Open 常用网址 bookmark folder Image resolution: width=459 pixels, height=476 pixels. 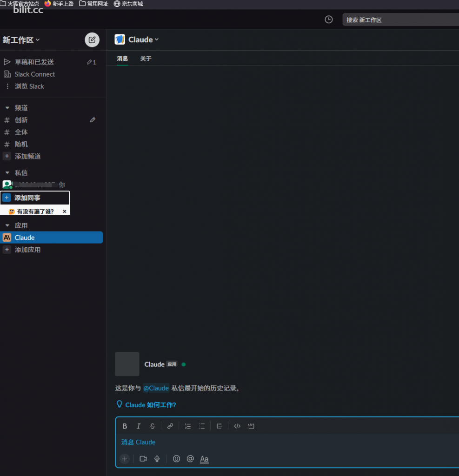[x=93, y=4]
